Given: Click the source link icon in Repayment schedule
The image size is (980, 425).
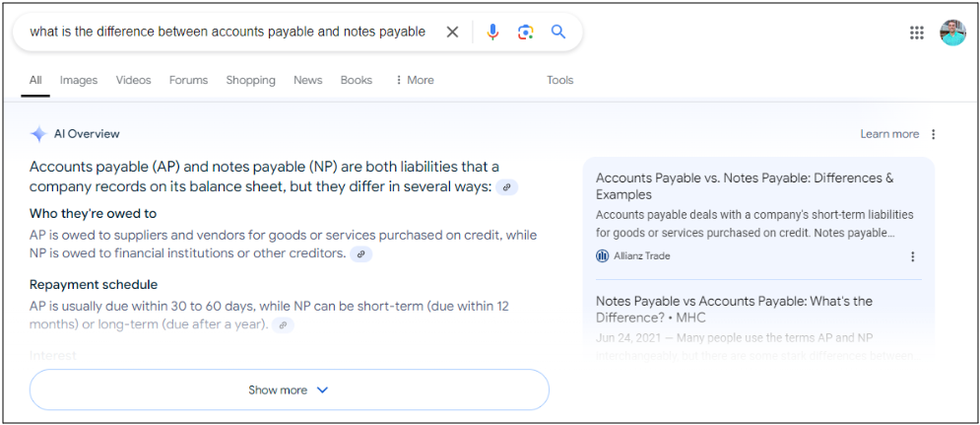Looking at the screenshot, I should click(283, 324).
